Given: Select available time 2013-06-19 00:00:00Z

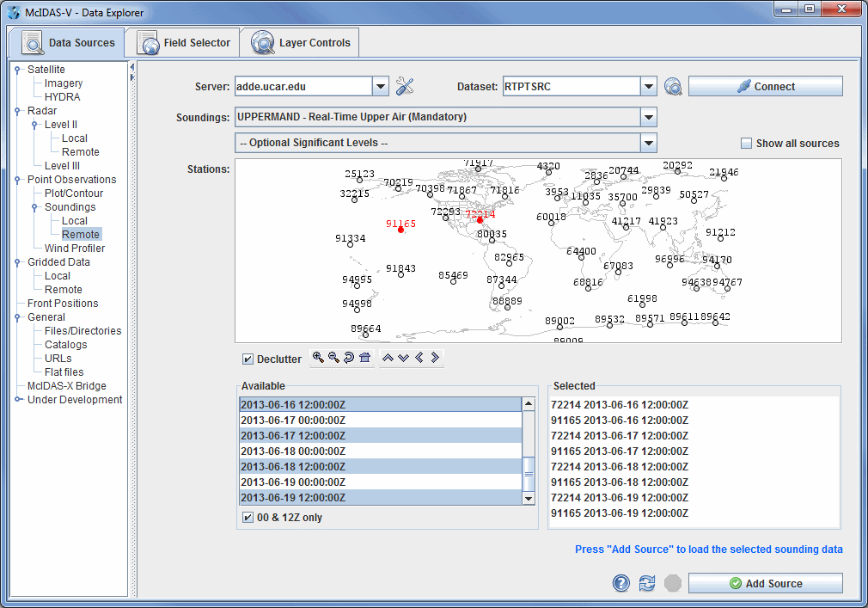Looking at the screenshot, I should (381, 482).
